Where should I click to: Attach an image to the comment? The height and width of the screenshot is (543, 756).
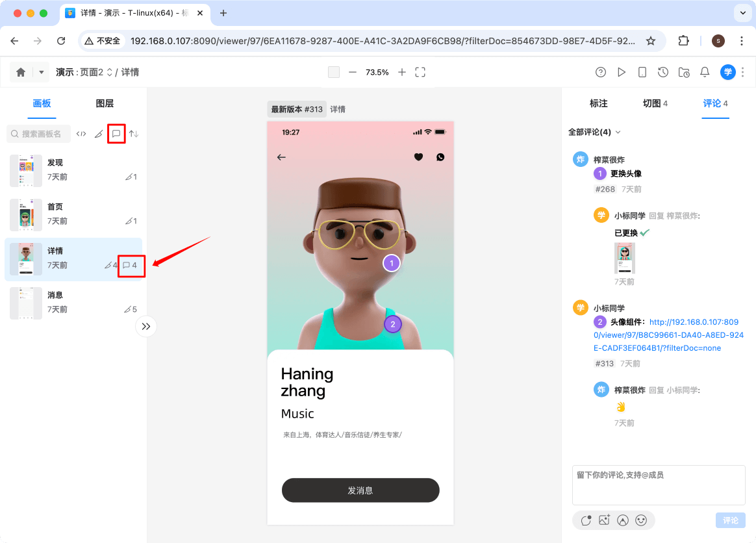604,520
